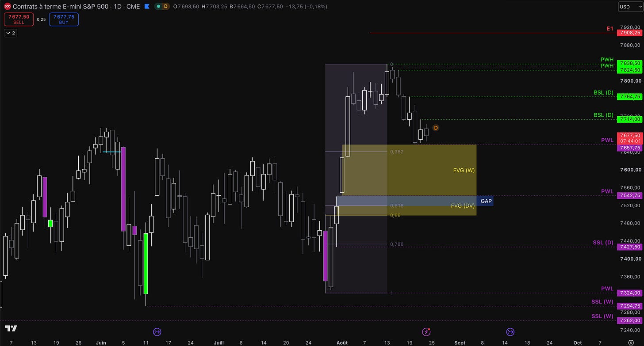Click the orange D marker beside latest candle
The height and width of the screenshot is (346, 644).
(436, 128)
